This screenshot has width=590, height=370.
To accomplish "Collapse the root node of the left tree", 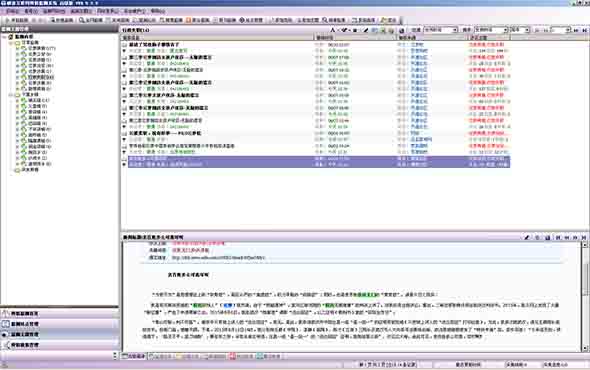I will (x=5, y=37).
